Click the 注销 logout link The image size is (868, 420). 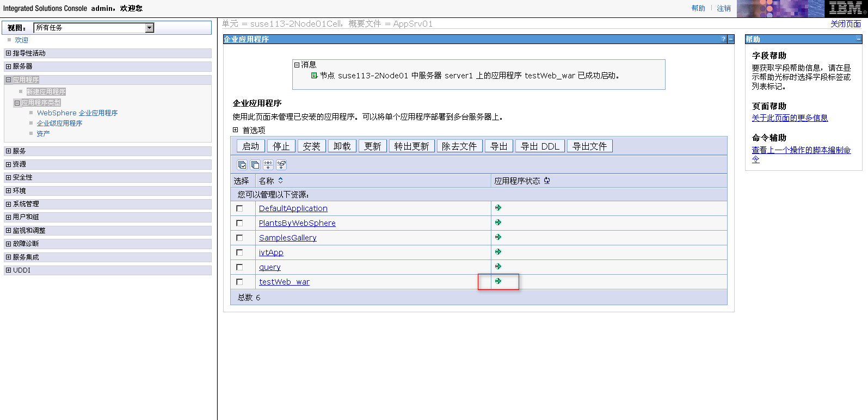[724, 9]
